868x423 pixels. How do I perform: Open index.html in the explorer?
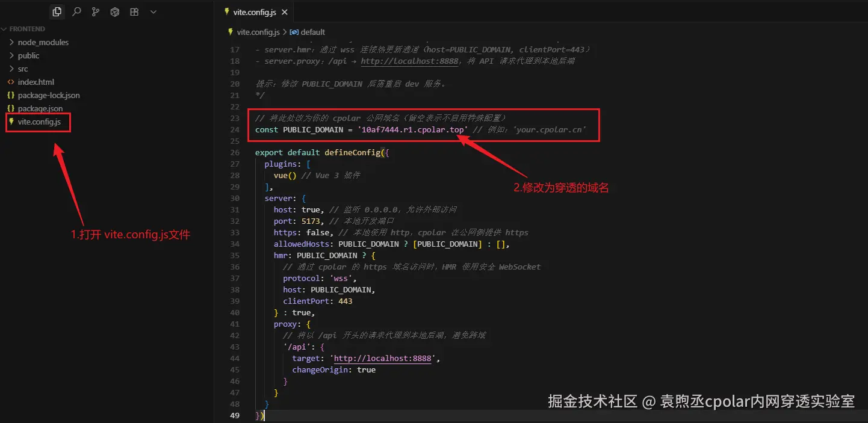coord(36,82)
